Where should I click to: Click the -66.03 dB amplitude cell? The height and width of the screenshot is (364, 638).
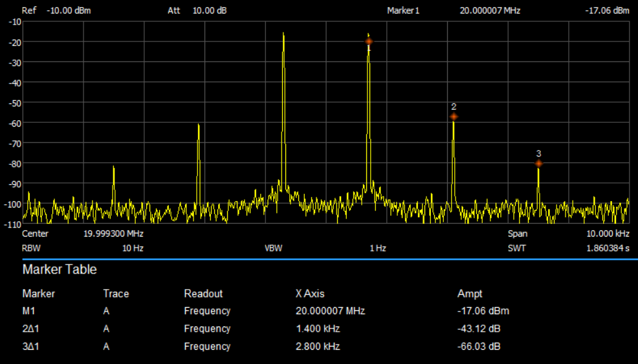tap(479, 346)
